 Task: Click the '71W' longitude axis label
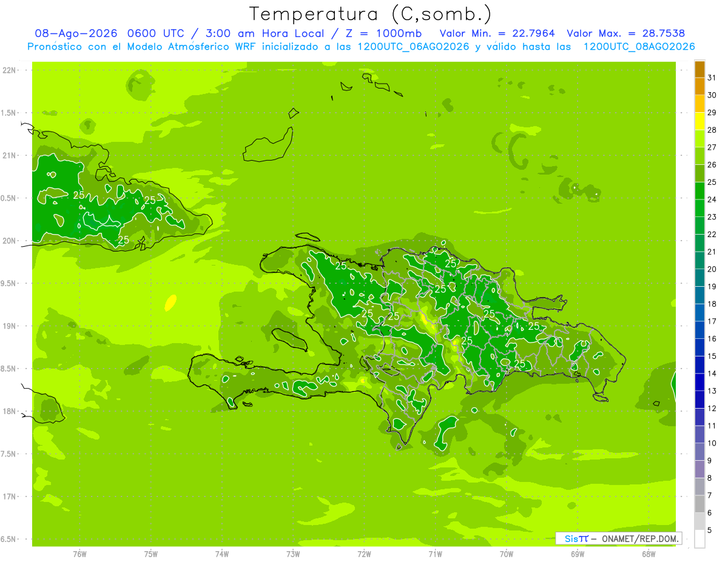point(435,554)
